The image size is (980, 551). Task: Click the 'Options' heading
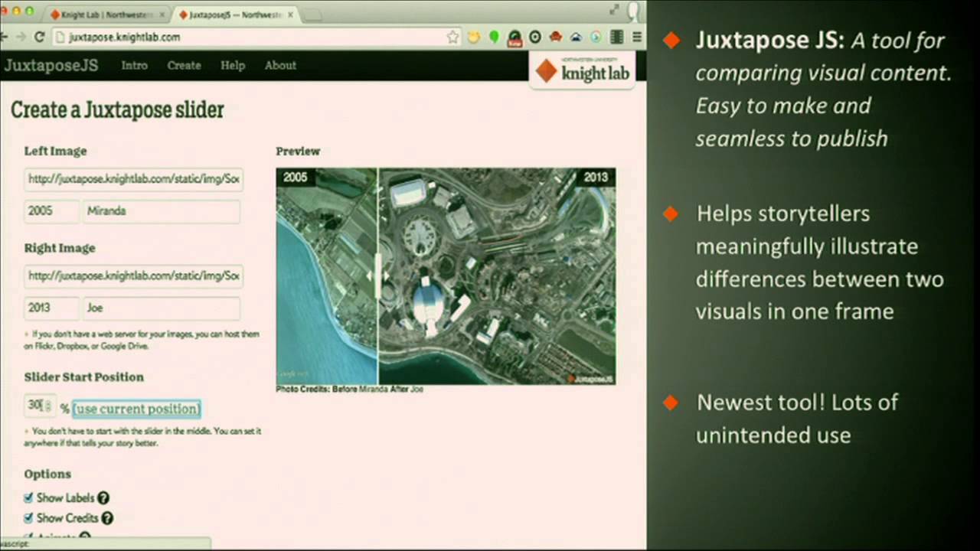(x=47, y=474)
